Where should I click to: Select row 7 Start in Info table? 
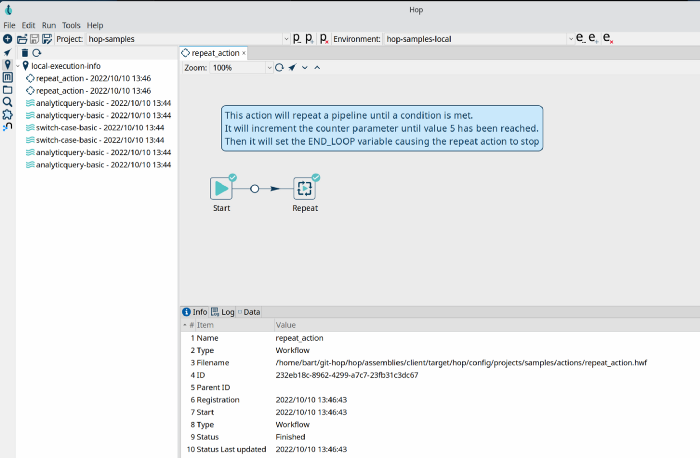point(440,412)
